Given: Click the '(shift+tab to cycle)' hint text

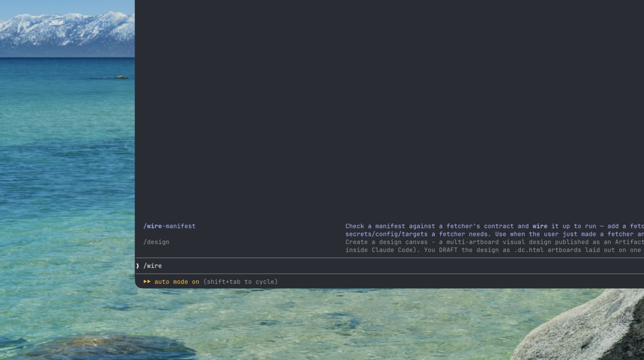Looking at the screenshot, I should (x=241, y=282).
